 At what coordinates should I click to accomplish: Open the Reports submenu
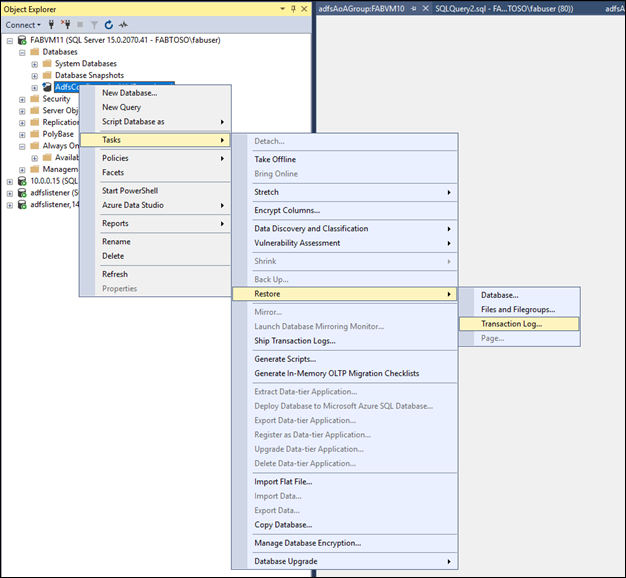point(155,224)
